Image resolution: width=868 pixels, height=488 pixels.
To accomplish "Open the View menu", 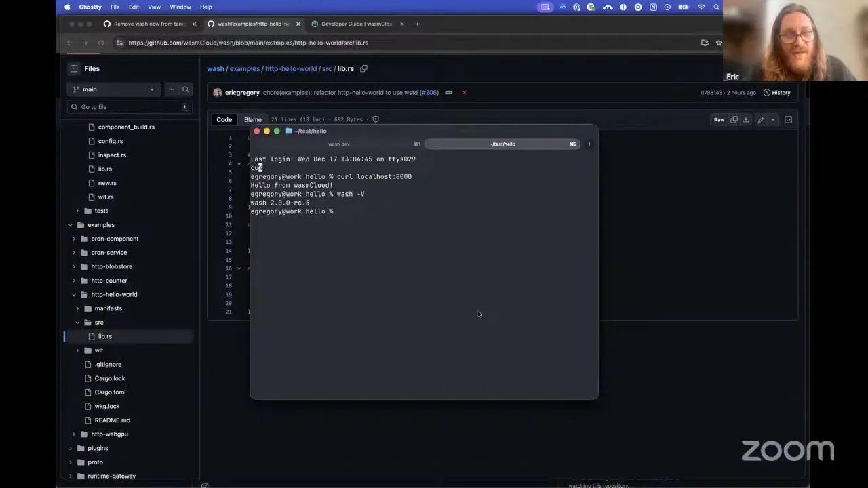I will click(x=155, y=7).
